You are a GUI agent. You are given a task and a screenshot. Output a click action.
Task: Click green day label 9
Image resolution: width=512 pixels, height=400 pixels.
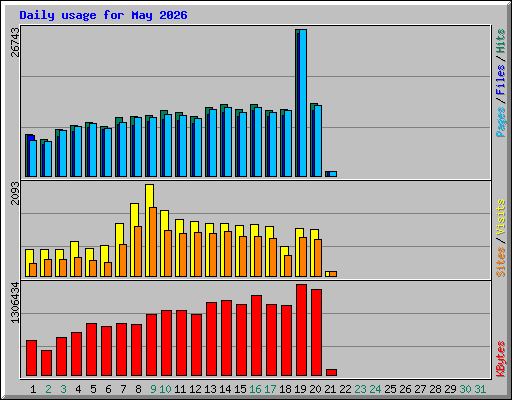pyautogui.click(x=153, y=389)
